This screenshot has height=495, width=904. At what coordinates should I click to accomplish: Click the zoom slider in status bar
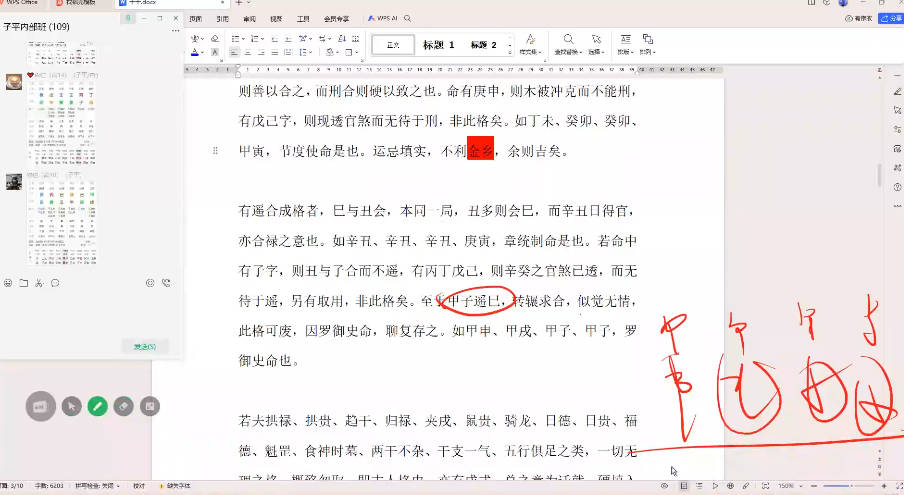(848, 486)
